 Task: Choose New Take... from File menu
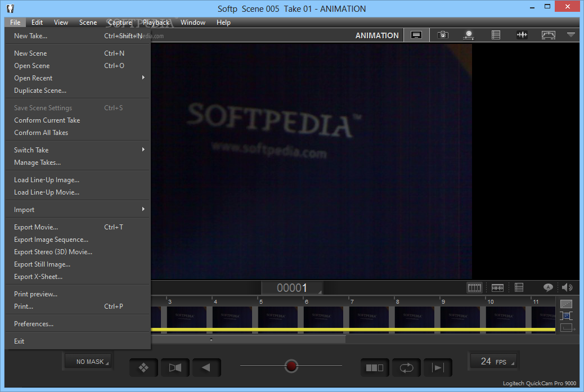(78, 36)
